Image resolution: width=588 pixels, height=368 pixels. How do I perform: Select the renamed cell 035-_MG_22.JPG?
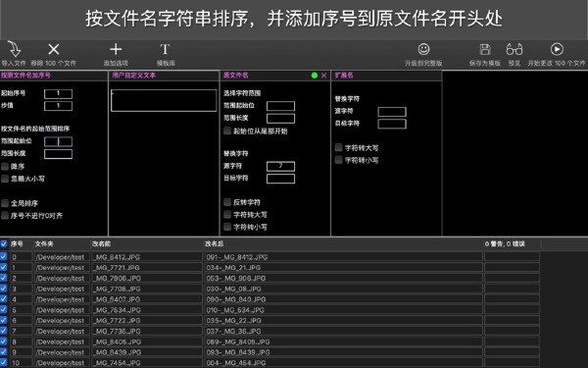pos(343,320)
